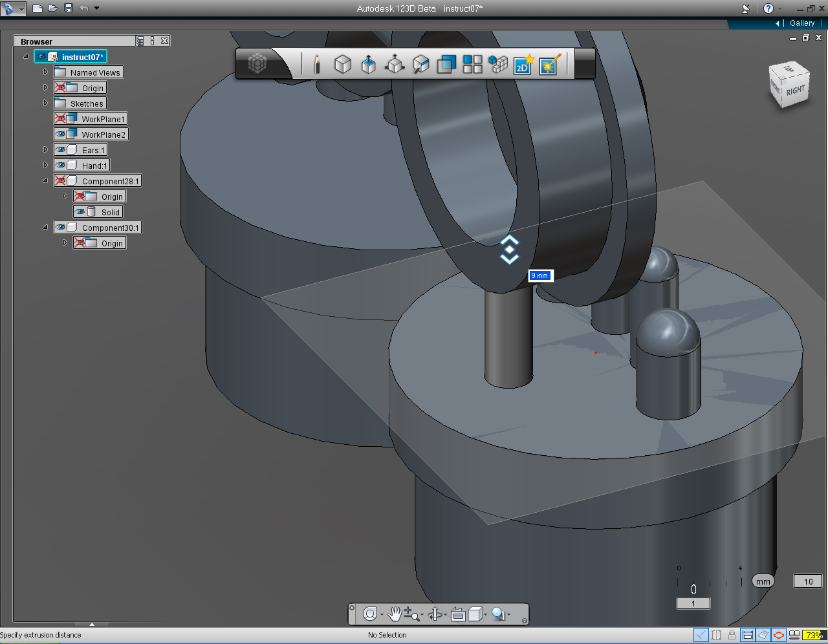Click the New document icon
Screen dimensions: 828x644
point(38,8)
